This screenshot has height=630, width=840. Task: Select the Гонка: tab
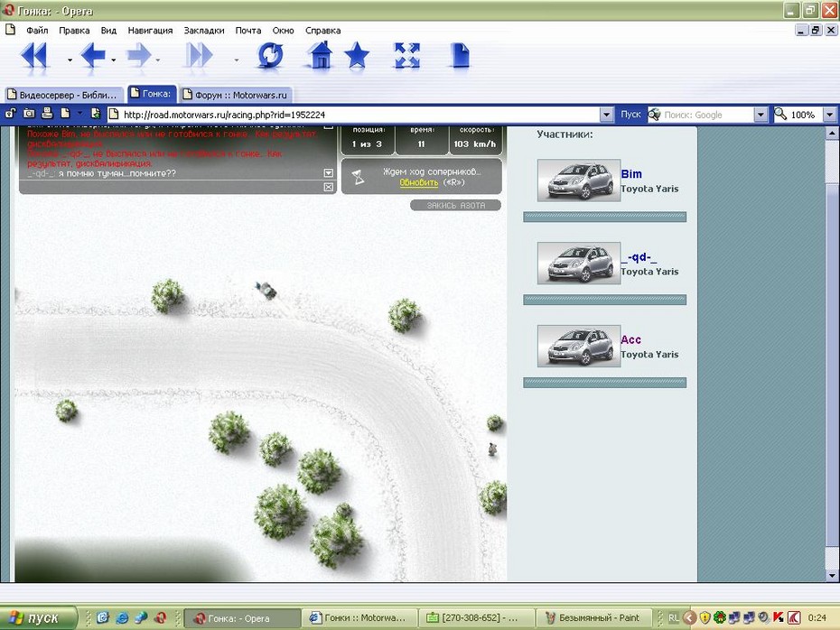click(x=152, y=93)
